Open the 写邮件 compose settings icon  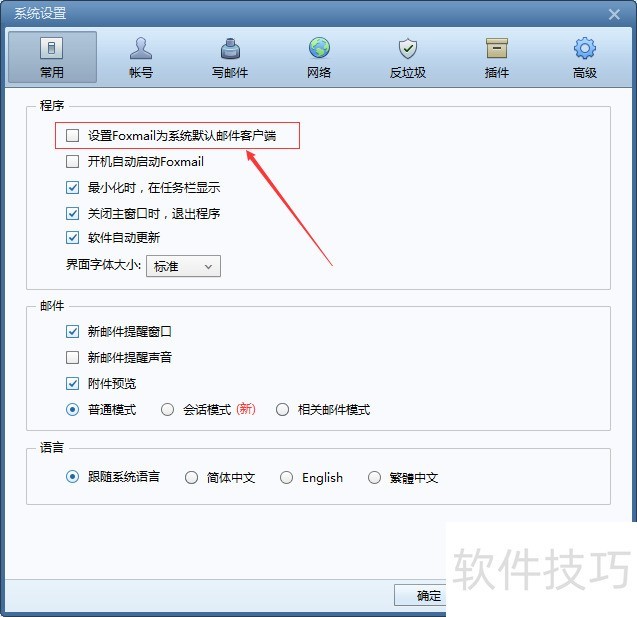[230, 48]
